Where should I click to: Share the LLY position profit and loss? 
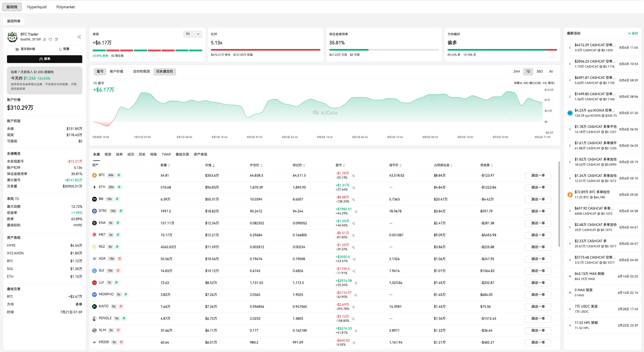pos(356,283)
